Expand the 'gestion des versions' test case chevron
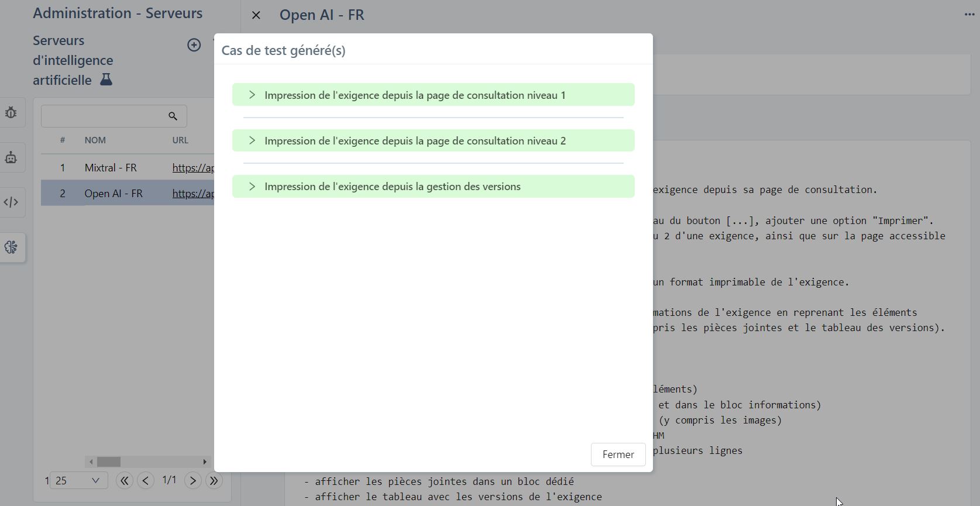The width and height of the screenshot is (980, 506). tap(252, 186)
